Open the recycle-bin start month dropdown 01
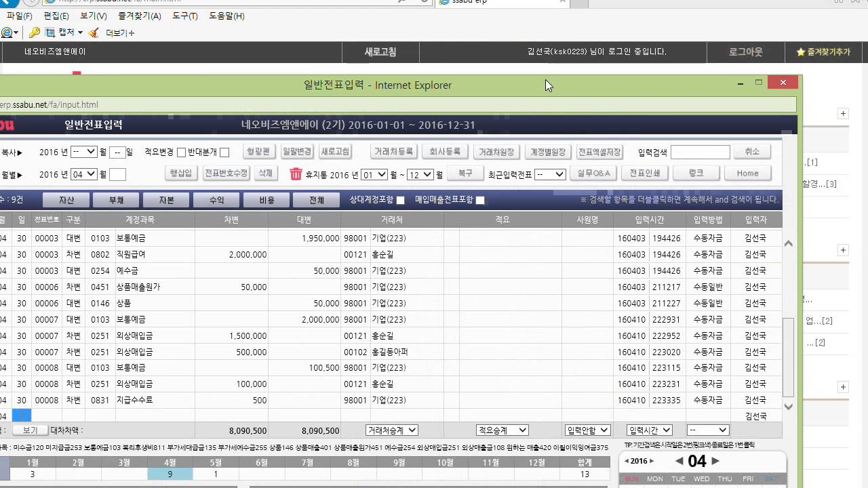The height and width of the screenshot is (488, 868). coord(374,174)
